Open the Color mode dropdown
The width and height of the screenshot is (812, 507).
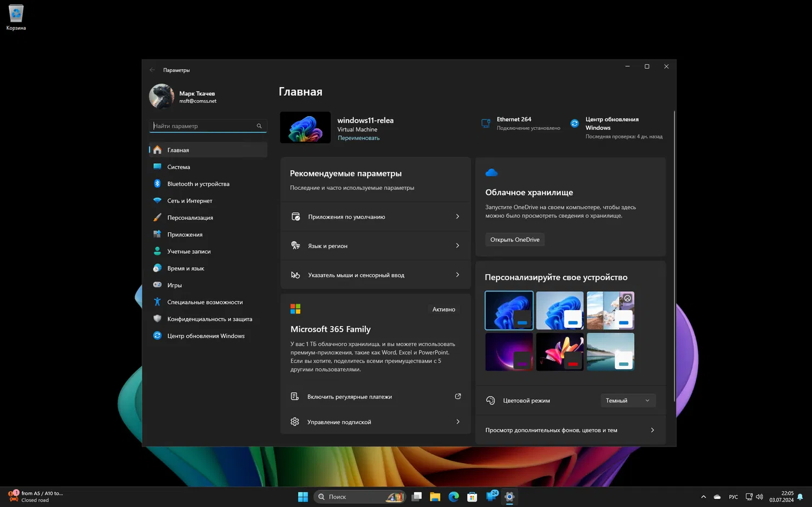[628, 400]
